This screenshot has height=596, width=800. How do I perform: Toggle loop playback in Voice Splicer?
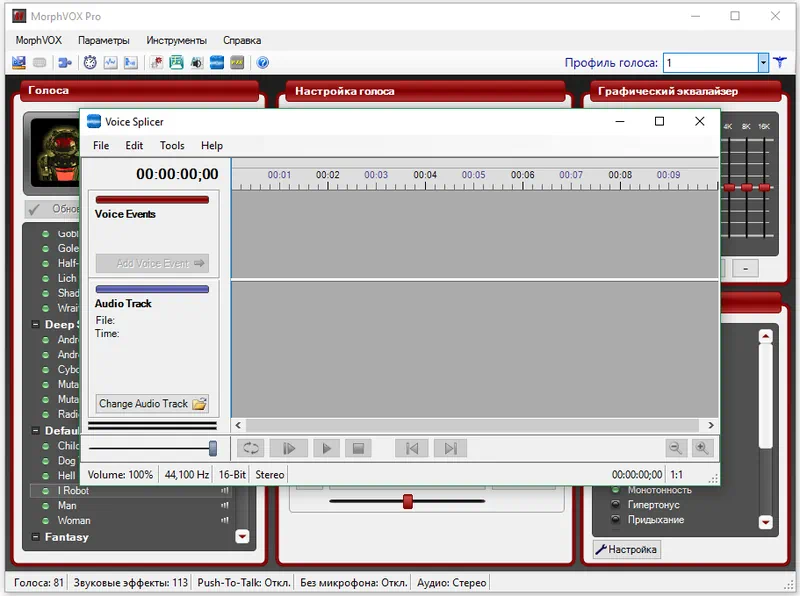[251, 449]
